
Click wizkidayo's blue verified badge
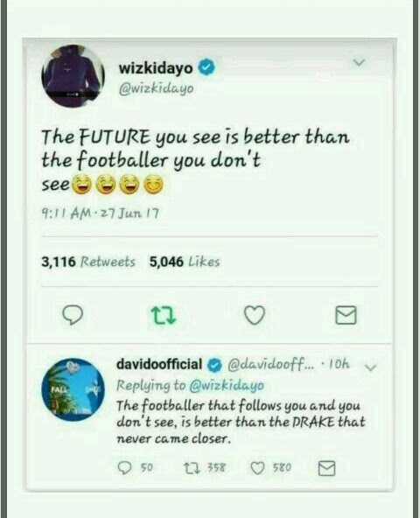pyautogui.click(x=206, y=67)
